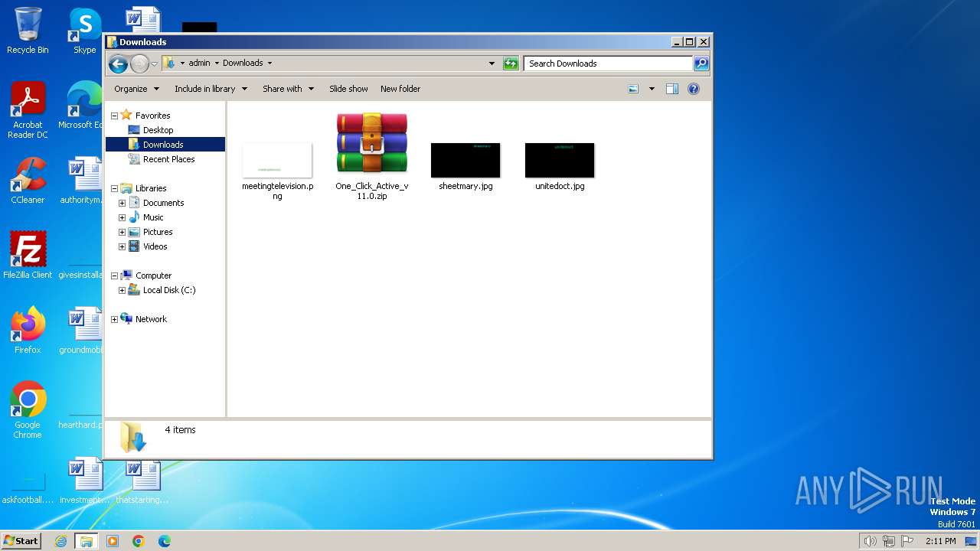980x551 pixels.
Task: Create a New folder
Action: [400, 89]
